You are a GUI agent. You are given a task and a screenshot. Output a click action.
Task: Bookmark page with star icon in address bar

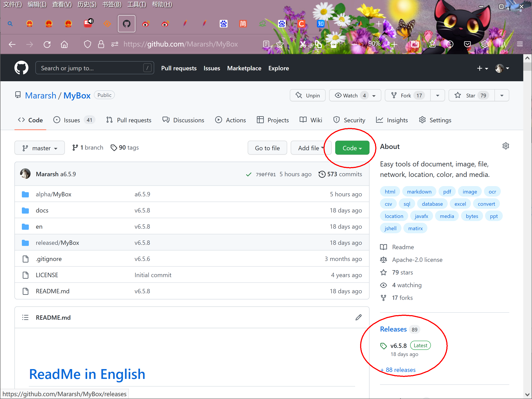(280, 44)
